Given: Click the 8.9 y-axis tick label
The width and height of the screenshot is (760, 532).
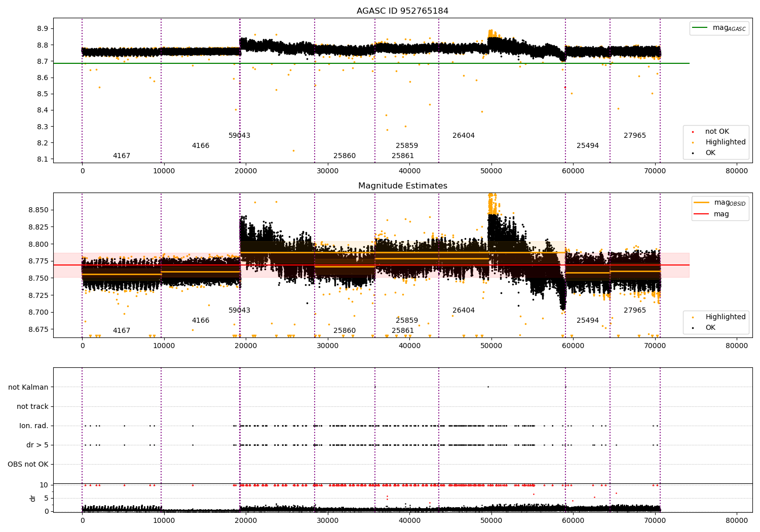Looking at the screenshot, I should tap(43, 29).
